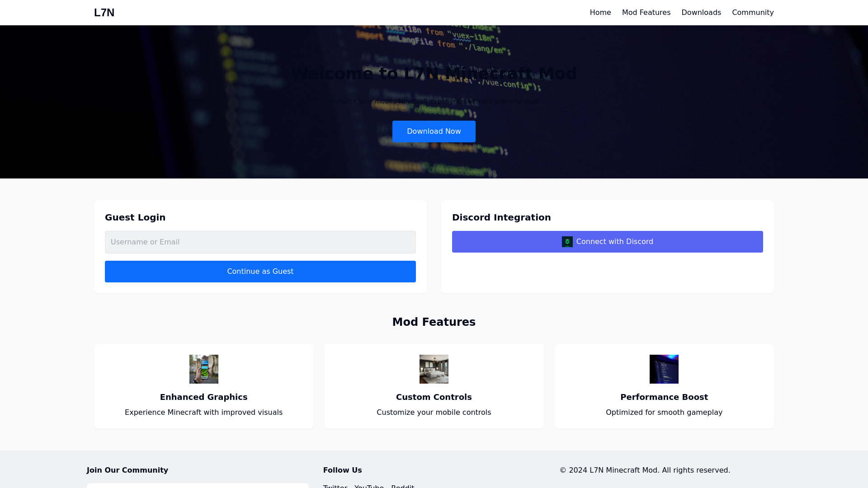Click the Performance Boost feature image

[664, 369]
